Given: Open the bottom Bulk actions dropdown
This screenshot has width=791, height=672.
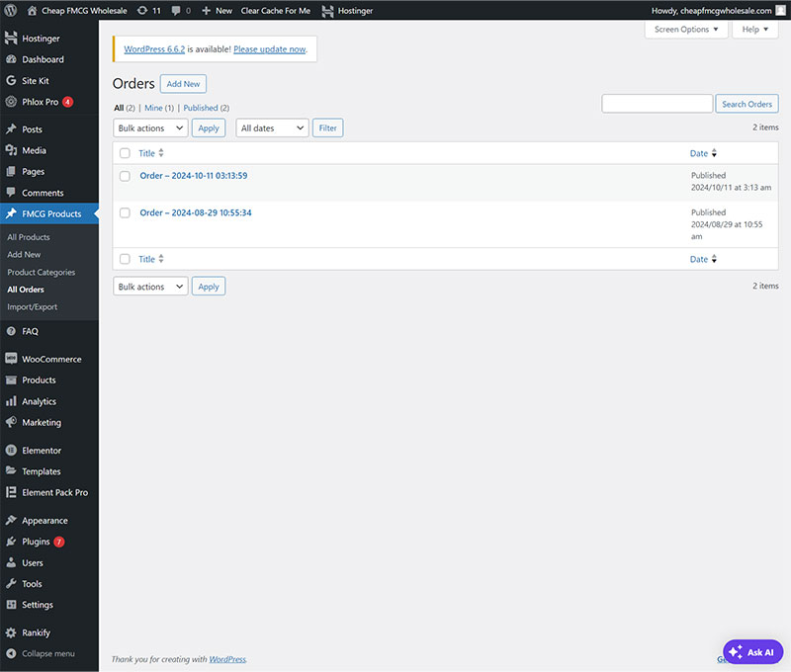Looking at the screenshot, I should click(150, 287).
